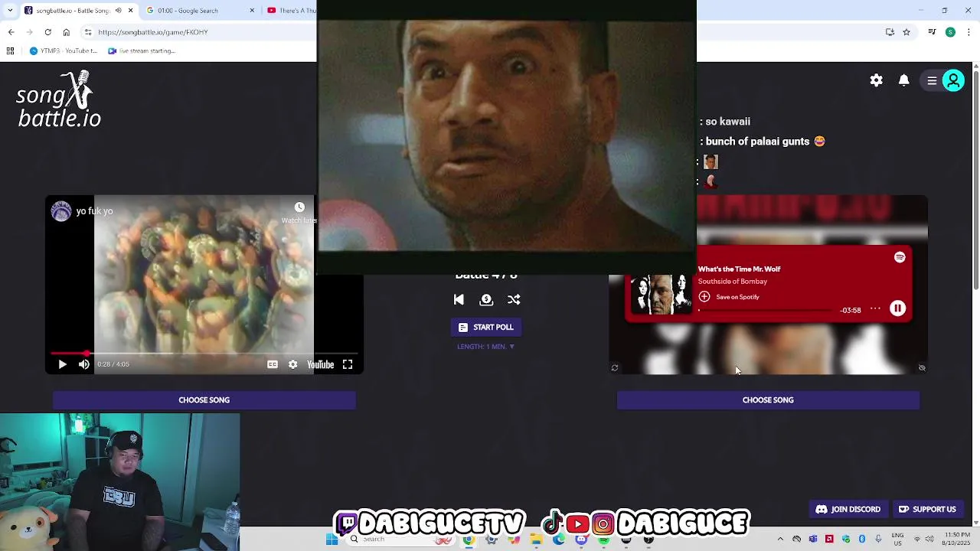The image size is (980, 551).
Task: Open the video on YouTube via logo
Action: pyautogui.click(x=320, y=364)
